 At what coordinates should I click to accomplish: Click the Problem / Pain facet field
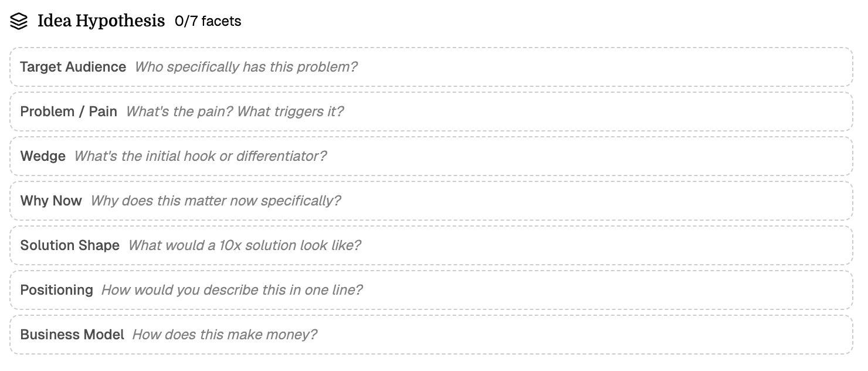[x=434, y=112]
